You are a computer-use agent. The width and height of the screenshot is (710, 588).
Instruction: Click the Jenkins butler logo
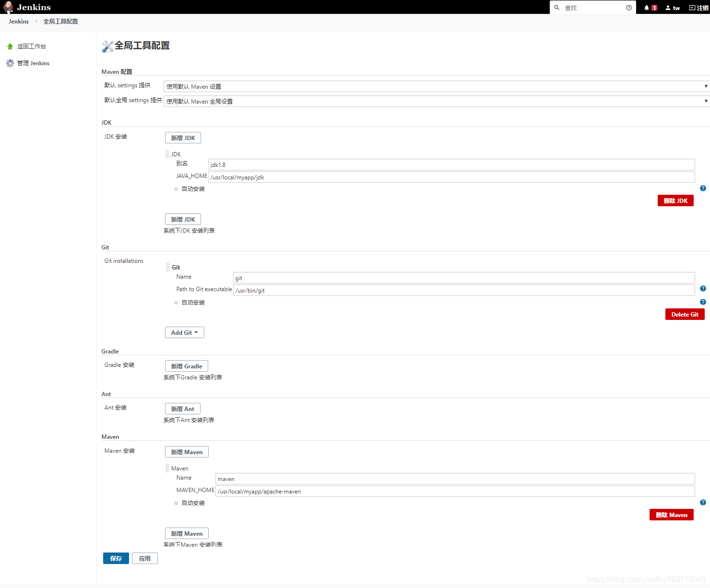(x=8, y=7)
